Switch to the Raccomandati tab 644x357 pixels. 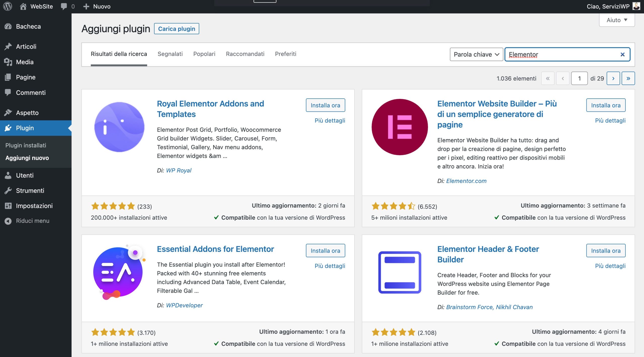[x=245, y=54]
